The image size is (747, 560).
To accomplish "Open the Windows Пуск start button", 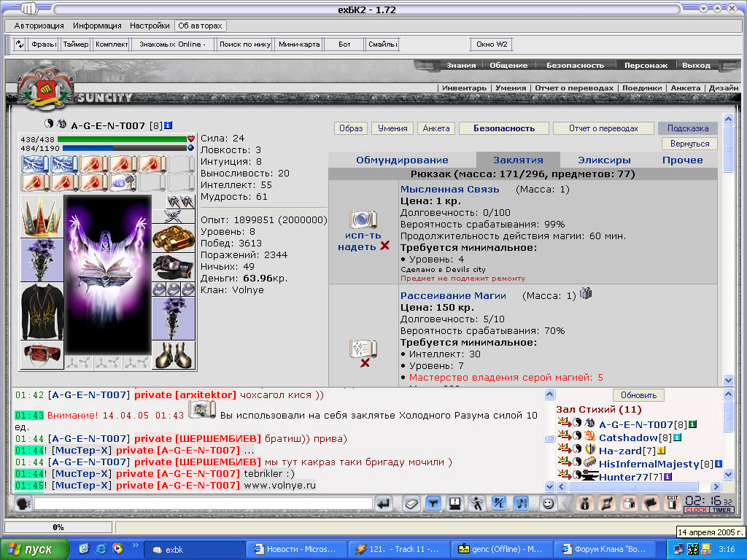I will point(34,549).
